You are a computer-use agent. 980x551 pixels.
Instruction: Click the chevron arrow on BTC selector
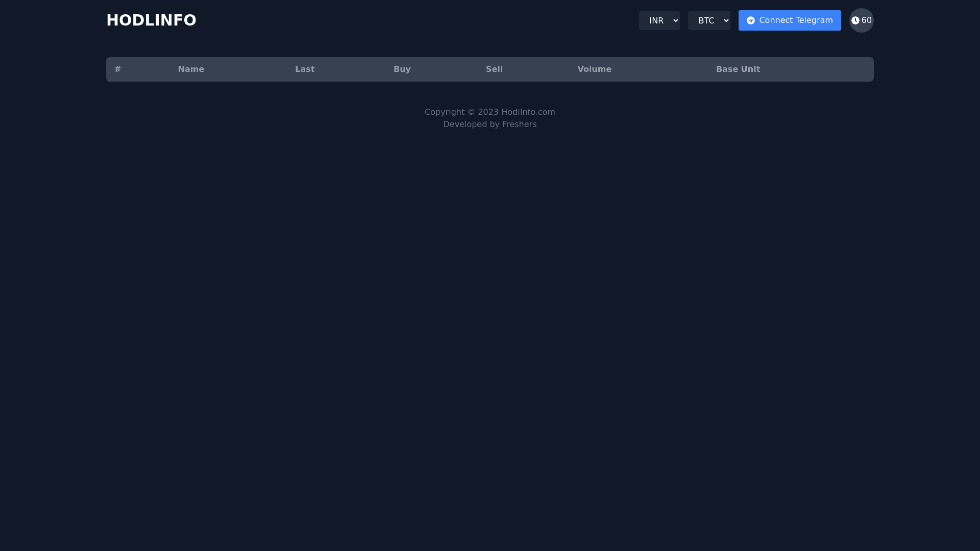[726, 20]
